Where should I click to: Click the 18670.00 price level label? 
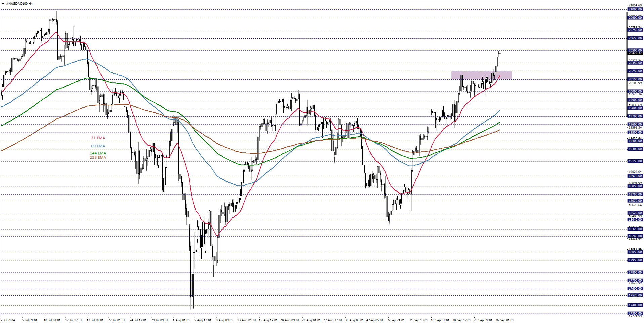tap(635, 201)
